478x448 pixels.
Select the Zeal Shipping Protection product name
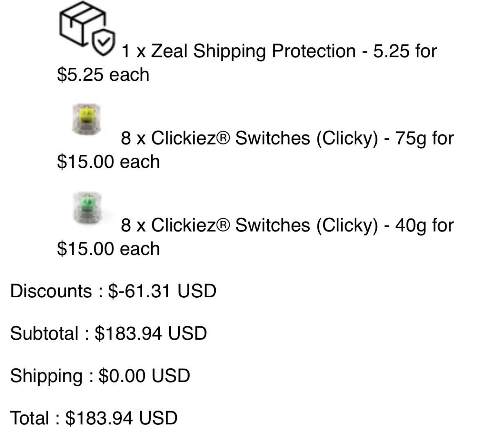click(253, 51)
